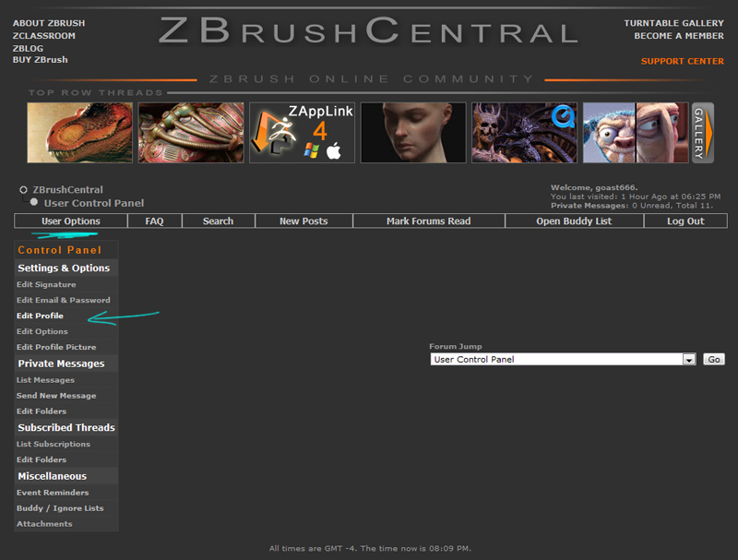This screenshot has height=560, width=738.
Task: Open the cartoon character faces thumbnail
Action: (636, 133)
